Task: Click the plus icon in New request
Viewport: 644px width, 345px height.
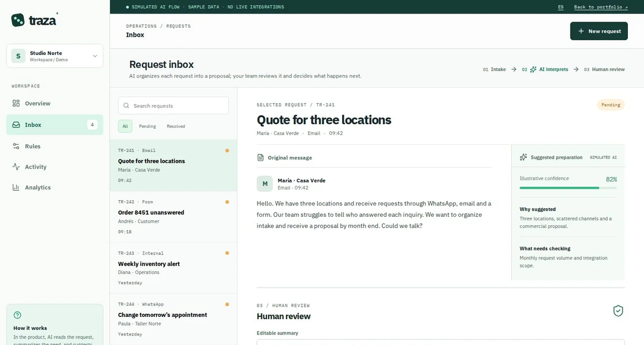Action: click(581, 31)
